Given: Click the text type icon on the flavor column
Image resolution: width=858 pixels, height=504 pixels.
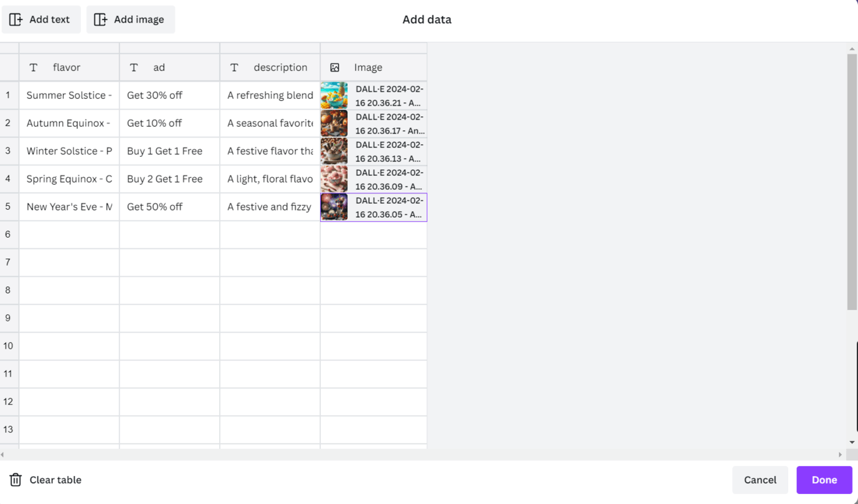Looking at the screenshot, I should click(33, 67).
